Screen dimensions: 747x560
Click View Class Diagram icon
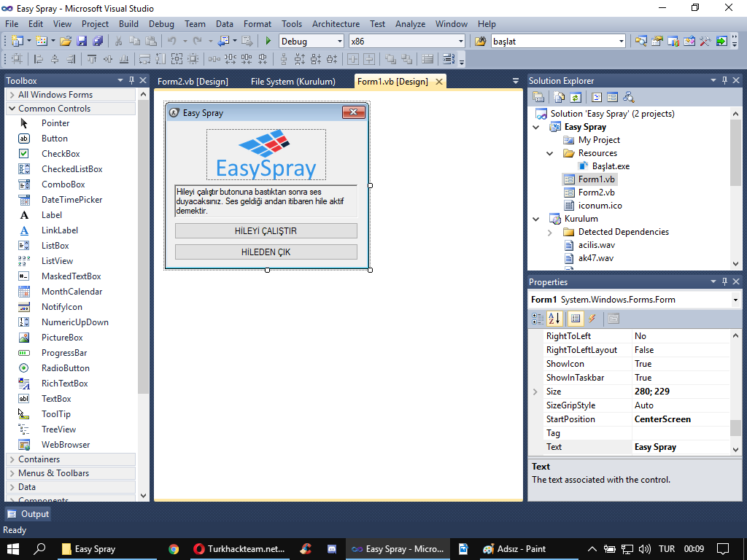click(x=628, y=97)
